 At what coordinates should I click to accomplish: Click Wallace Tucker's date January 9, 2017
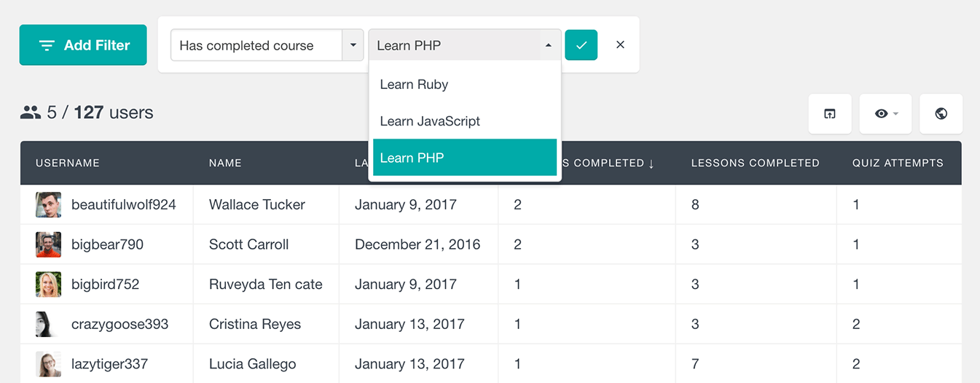(x=406, y=205)
